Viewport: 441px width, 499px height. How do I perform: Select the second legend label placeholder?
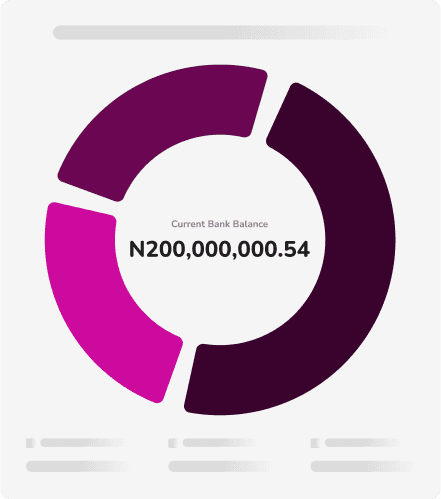[219, 443]
